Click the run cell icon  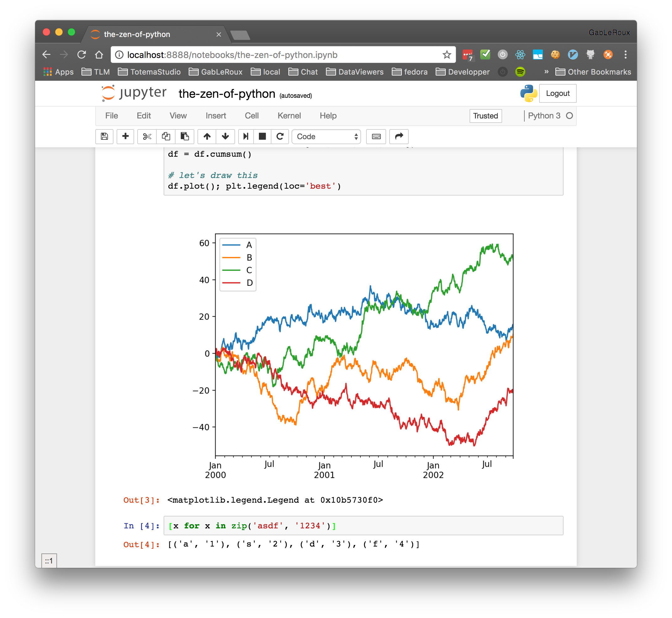point(245,136)
